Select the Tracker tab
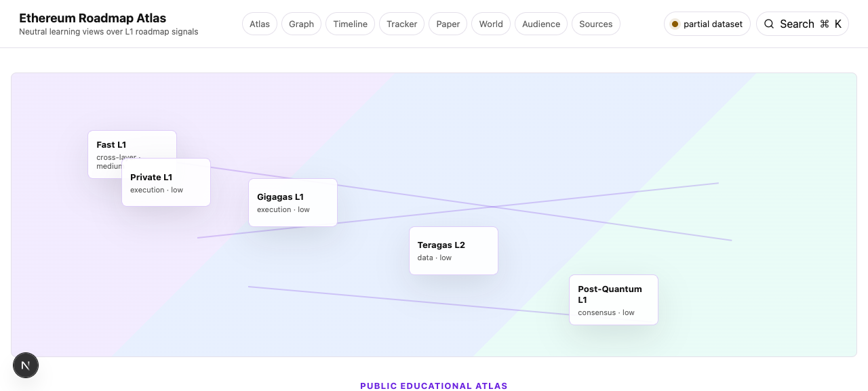 (402, 24)
